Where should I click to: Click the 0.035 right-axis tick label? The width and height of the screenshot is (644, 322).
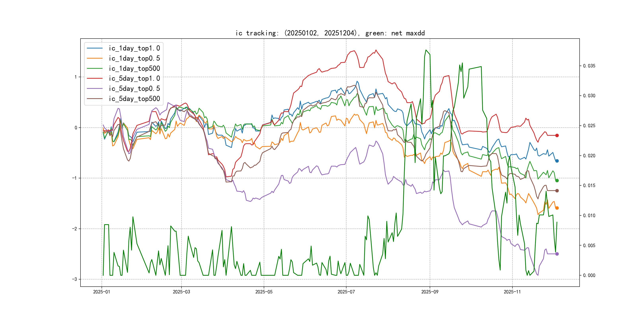[589, 66]
